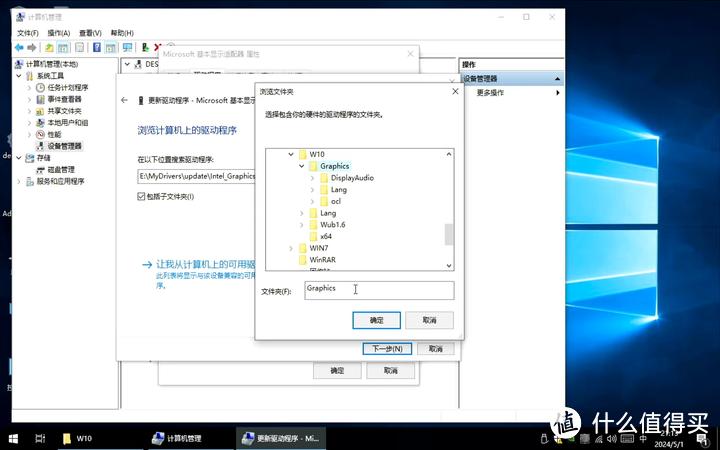
Task: Click the Windows Start button
Action: [14, 438]
